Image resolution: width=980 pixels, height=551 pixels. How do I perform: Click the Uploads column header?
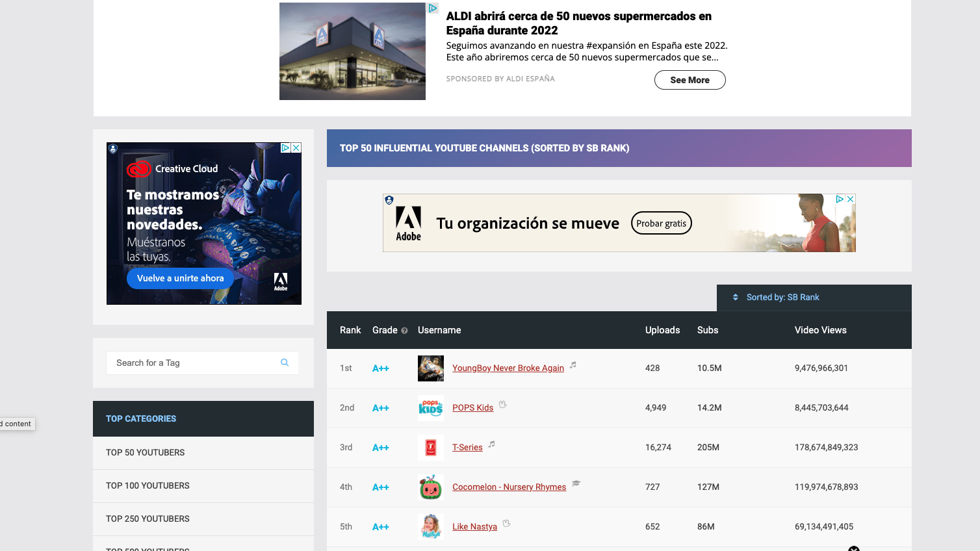663,330
